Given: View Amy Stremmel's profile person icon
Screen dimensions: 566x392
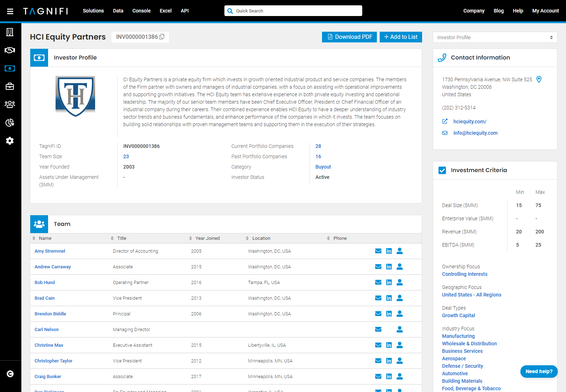Looking at the screenshot, I should tap(400, 251).
